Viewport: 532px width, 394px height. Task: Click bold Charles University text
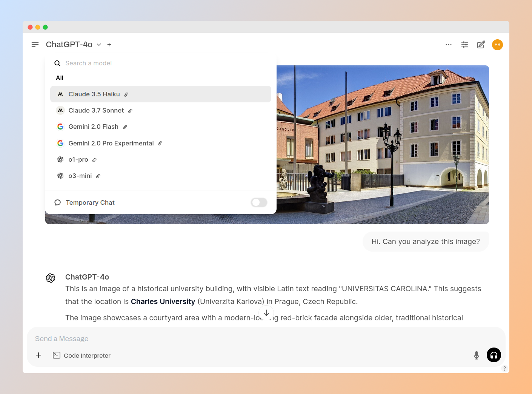point(163,301)
